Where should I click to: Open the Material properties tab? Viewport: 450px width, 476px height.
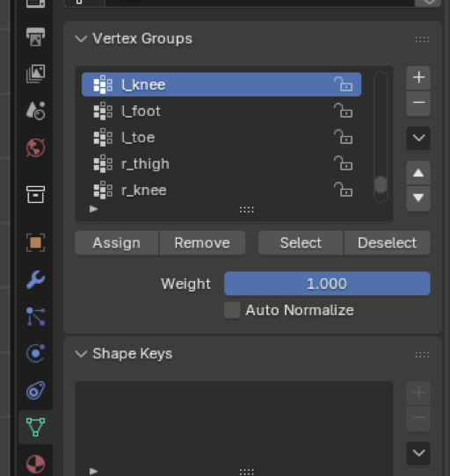(x=35, y=464)
